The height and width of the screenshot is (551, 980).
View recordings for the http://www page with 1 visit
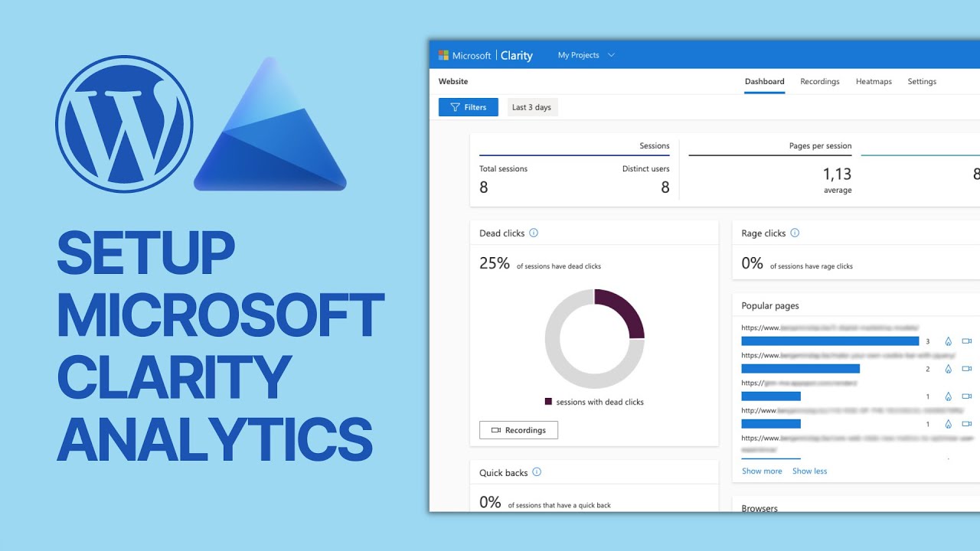(x=966, y=424)
